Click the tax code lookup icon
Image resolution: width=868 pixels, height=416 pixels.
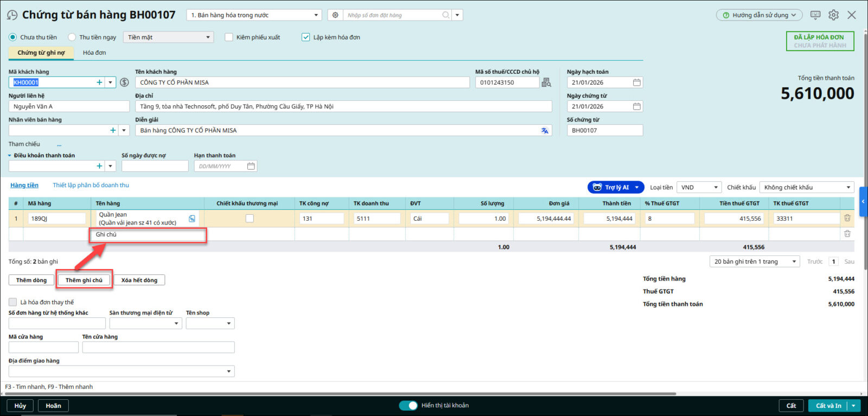[546, 82]
